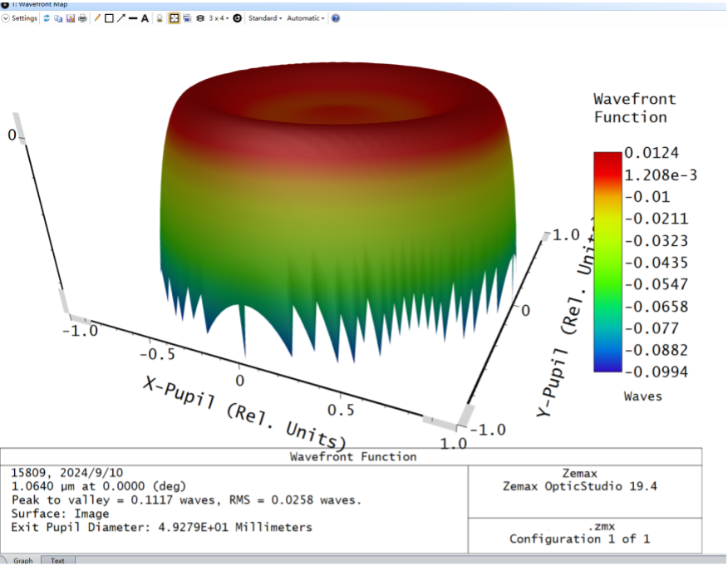Switch to the Graph tab

click(22, 560)
